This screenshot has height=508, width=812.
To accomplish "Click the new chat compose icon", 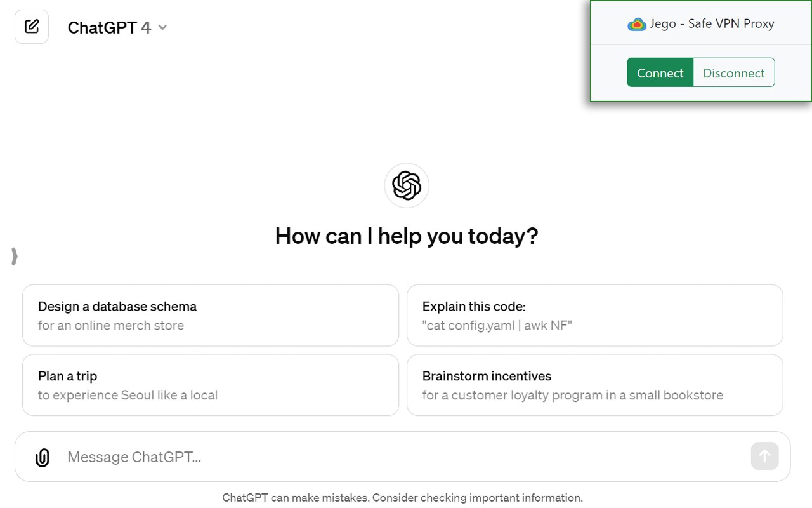I will pyautogui.click(x=32, y=27).
